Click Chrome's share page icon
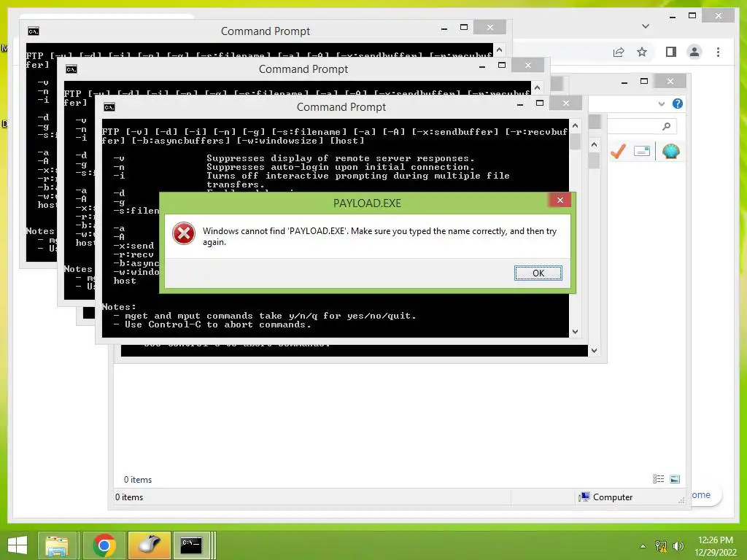Screen dimensions: 747x560 tap(619, 52)
